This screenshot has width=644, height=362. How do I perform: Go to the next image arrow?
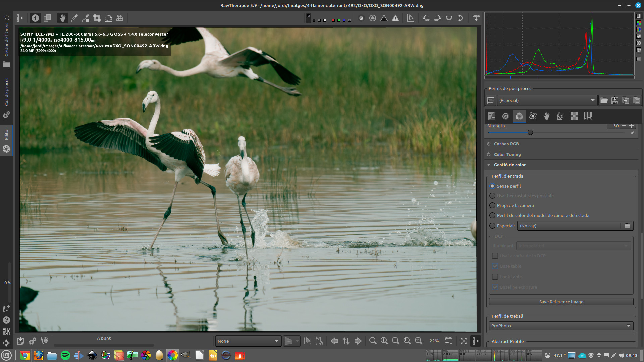[358, 341]
